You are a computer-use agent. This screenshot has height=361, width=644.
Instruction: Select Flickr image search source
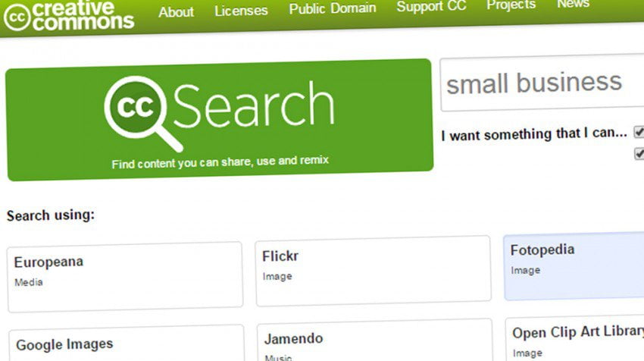pyautogui.click(x=373, y=271)
